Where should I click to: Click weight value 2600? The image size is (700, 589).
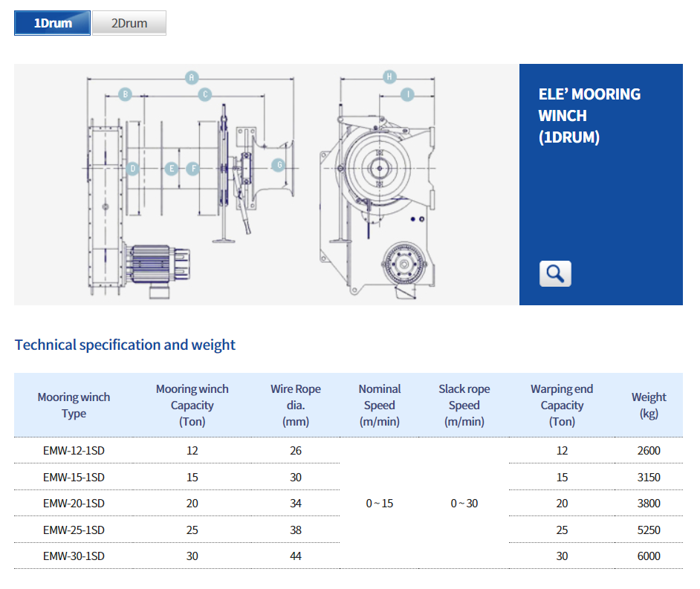click(649, 451)
